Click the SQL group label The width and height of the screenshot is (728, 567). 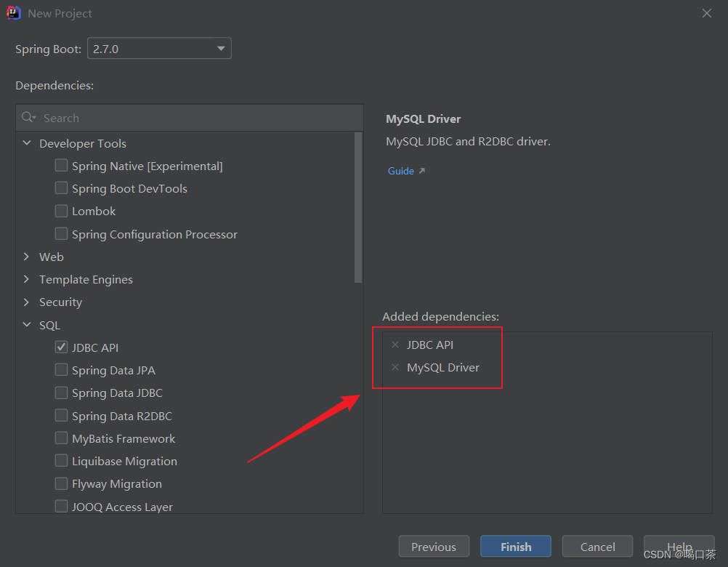[x=49, y=325]
